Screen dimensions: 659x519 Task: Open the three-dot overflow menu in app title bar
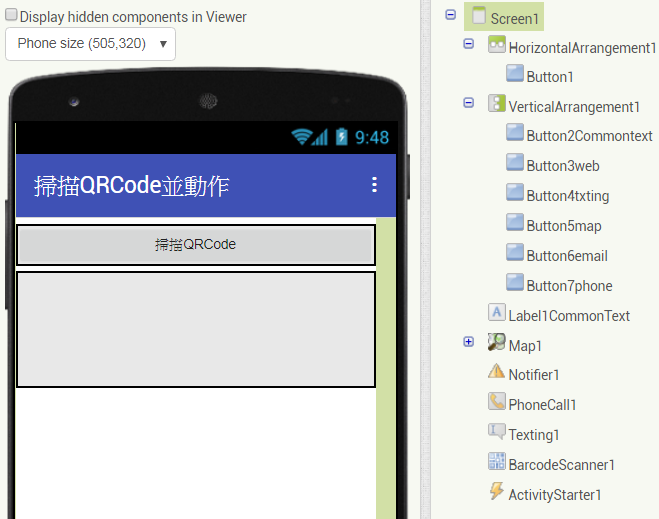point(374,185)
